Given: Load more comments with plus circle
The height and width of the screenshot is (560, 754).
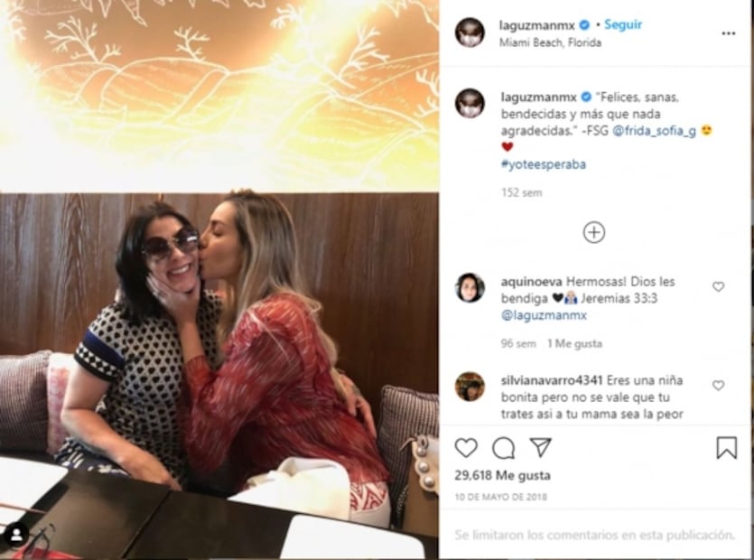Looking at the screenshot, I should point(594,232).
